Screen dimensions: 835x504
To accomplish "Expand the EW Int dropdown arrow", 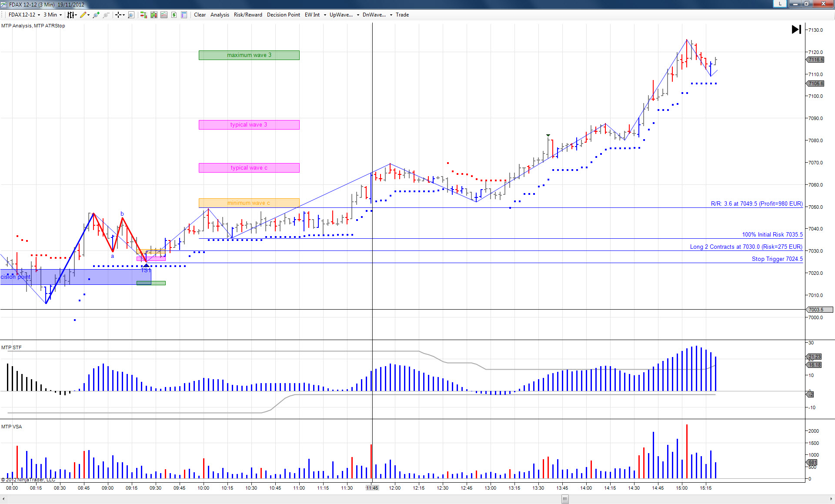I will coord(325,15).
